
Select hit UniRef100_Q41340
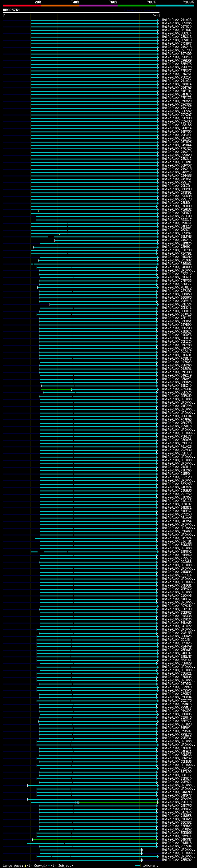tap(177, 812)
